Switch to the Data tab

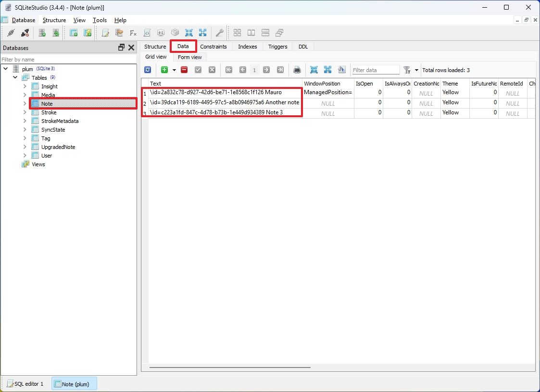point(183,46)
